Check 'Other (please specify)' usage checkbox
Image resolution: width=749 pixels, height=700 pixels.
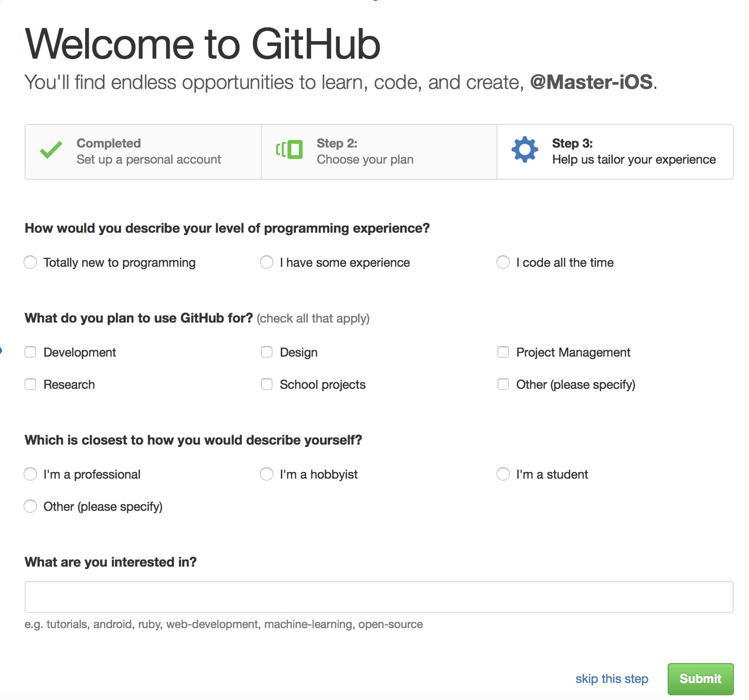coord(503,384)
